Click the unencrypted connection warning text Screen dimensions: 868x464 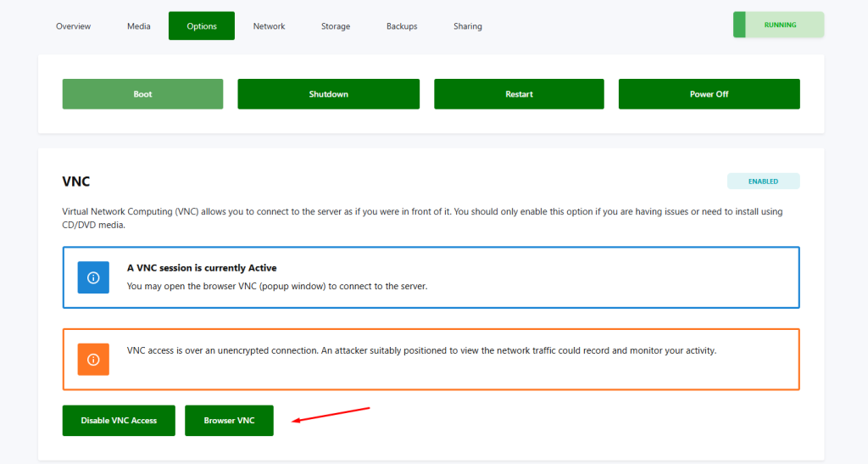click(421, 350)
